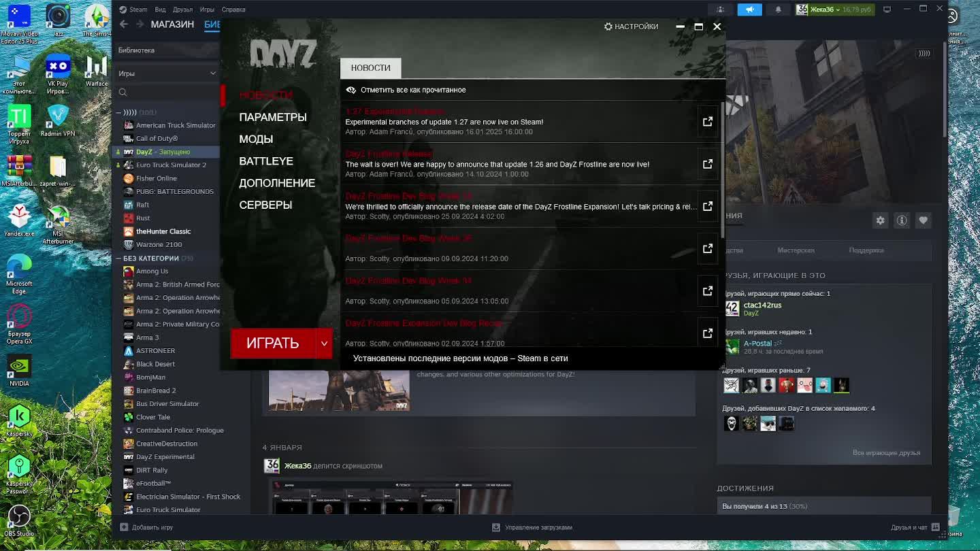Open the Мастерская link on DayZ page
The image size is (980, 551).
796,250
